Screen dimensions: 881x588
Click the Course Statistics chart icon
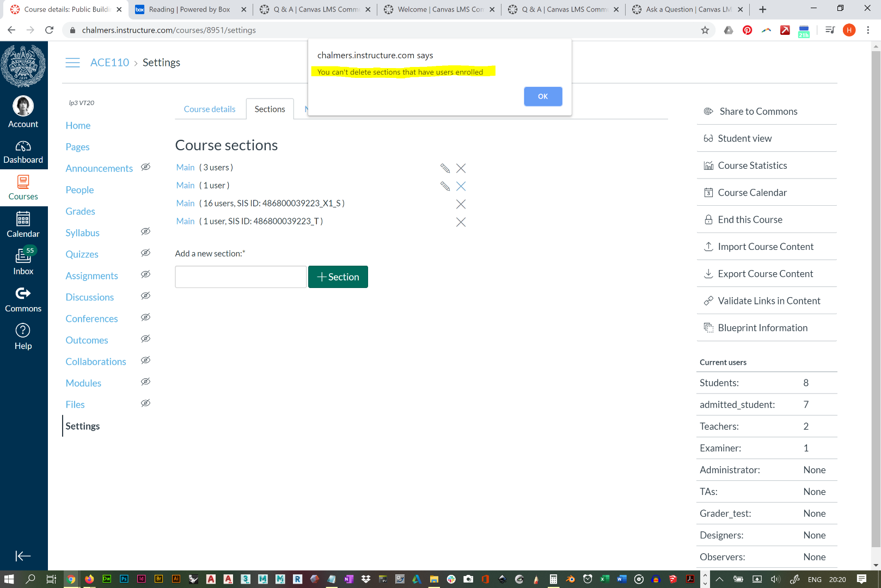[708, 165]
